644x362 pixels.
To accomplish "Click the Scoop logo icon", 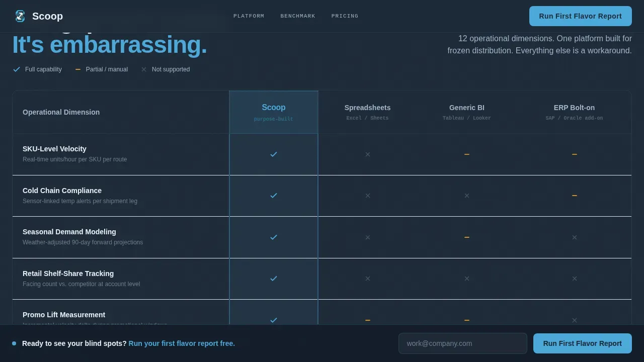I will pos(20,16).
